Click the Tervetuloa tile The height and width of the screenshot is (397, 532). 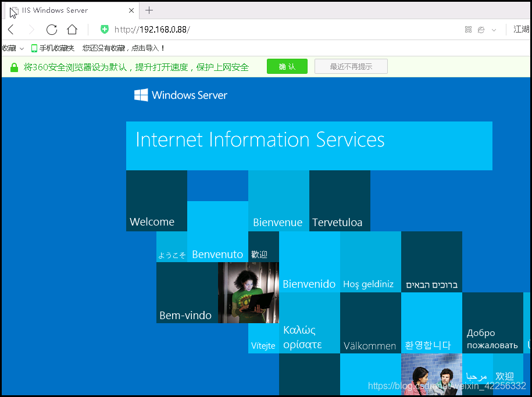coord(340,201)
